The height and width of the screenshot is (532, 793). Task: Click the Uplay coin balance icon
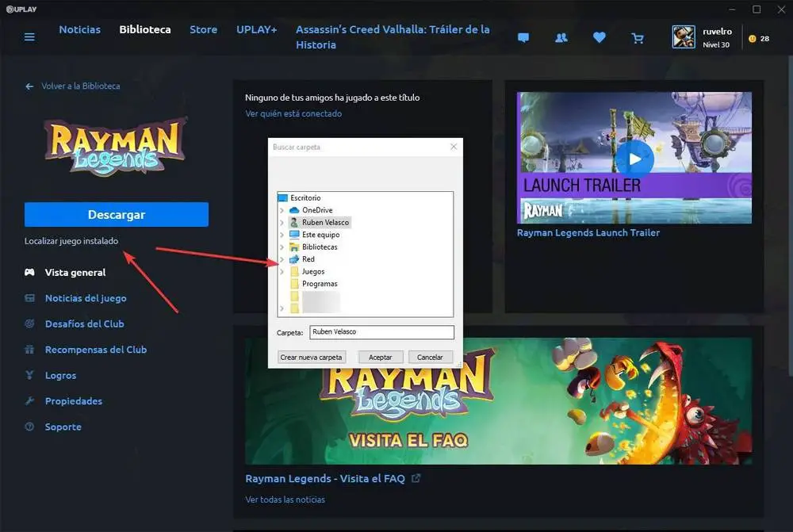click(x=752, y=38)
